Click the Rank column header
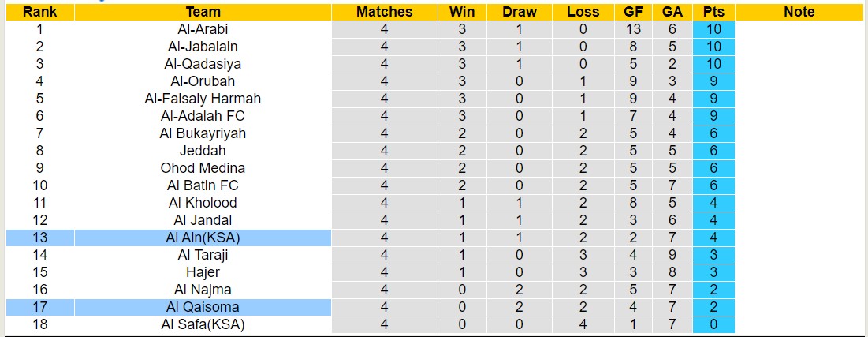Viewport: 868px width, 337px height. click(38, 12)
